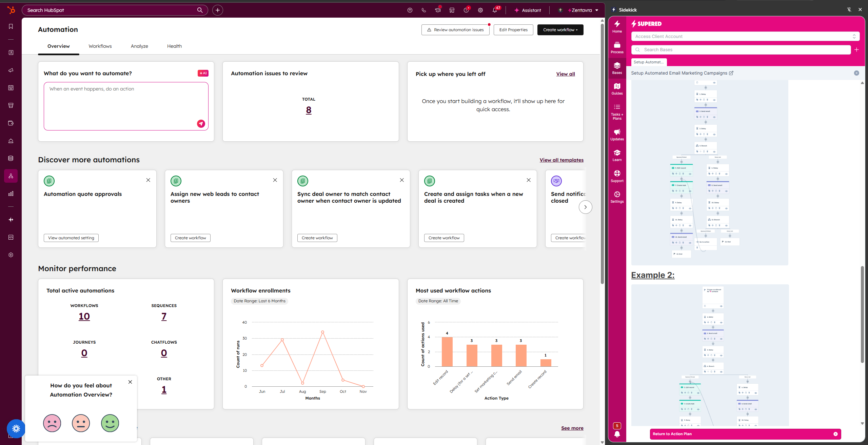Image resolution: width=868 pixels, height=445 pixels.
Task: Open HubSpot Academy graduation cap icon
Action: coord(438,10)
